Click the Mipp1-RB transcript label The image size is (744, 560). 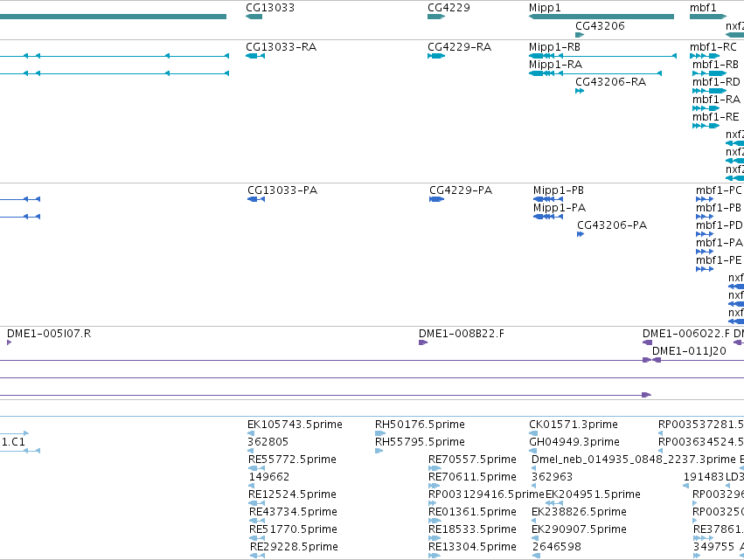[554, 47]
